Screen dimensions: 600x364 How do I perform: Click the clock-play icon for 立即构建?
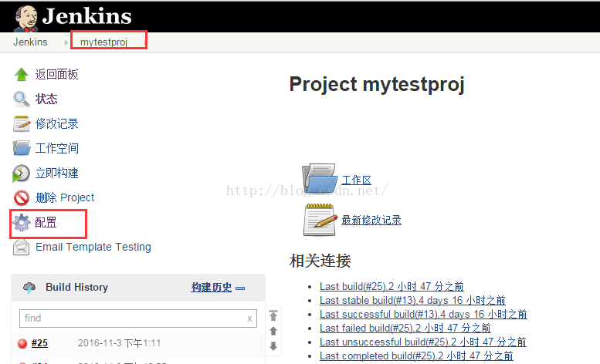click(21, 173)
